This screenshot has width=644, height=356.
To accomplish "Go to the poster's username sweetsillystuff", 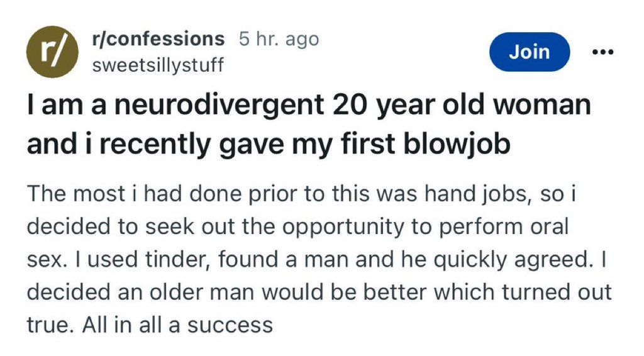I will (158, 65).
